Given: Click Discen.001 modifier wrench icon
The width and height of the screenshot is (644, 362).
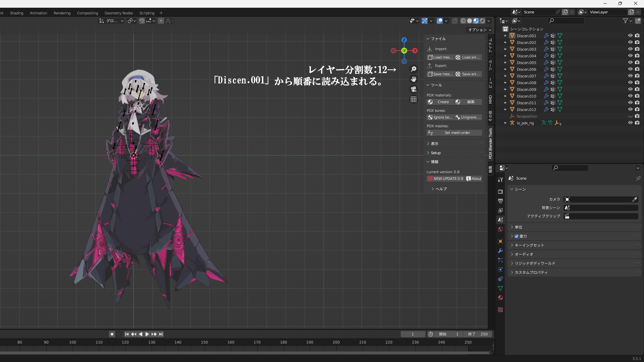Looking at the screenshot, I should click(x=546, y=36).
